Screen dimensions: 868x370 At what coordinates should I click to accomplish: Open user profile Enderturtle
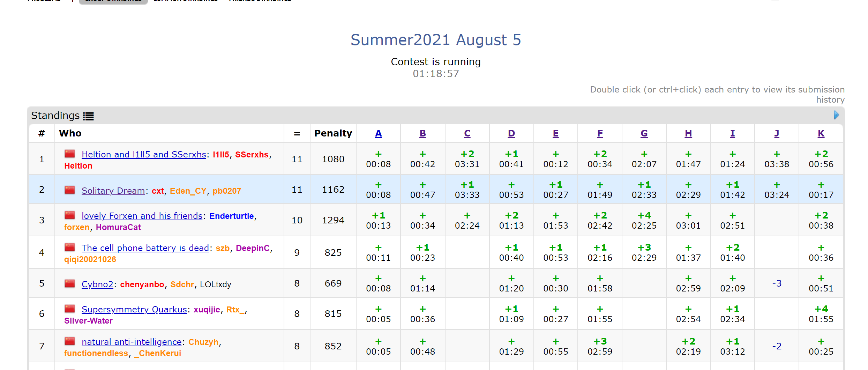[x=231, y=216]
